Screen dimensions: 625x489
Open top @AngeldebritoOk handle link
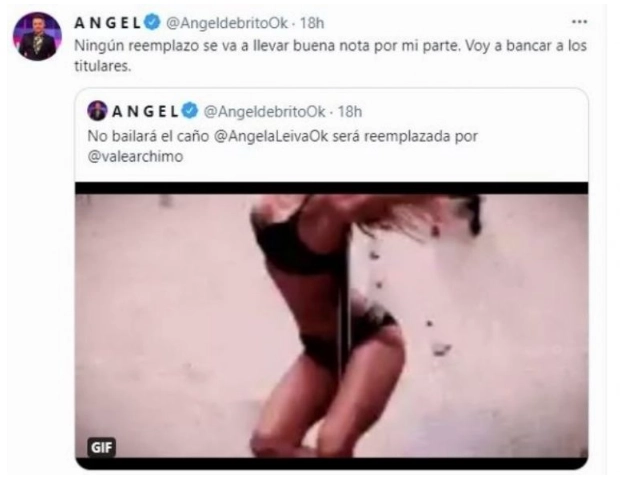point(226,23)
